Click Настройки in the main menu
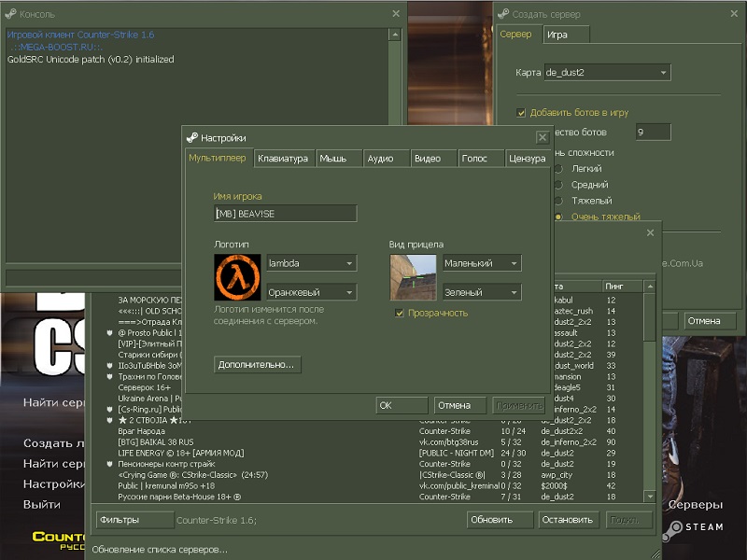Viewport: 747px width, 560px height. (x=54, y=484)
